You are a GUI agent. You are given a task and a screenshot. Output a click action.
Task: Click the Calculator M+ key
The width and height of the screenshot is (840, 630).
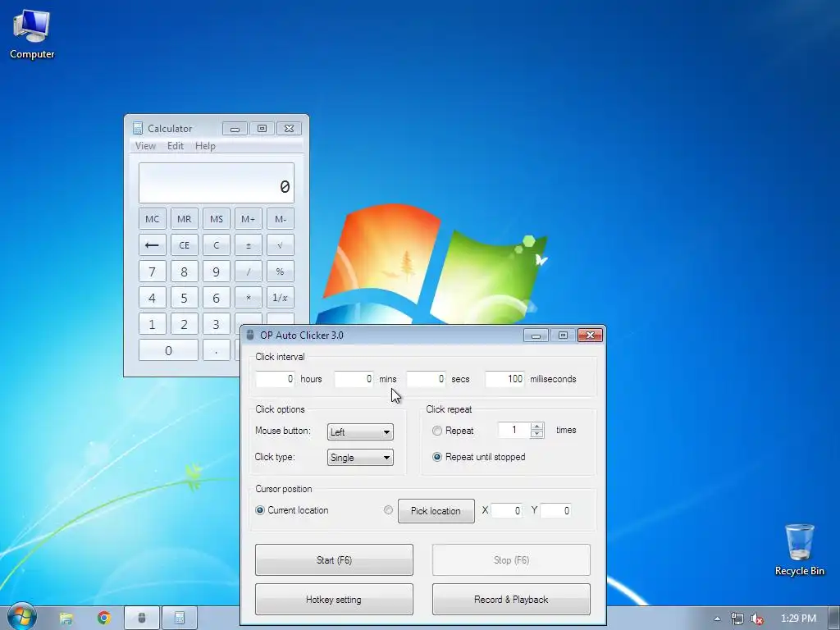point(248,219)
